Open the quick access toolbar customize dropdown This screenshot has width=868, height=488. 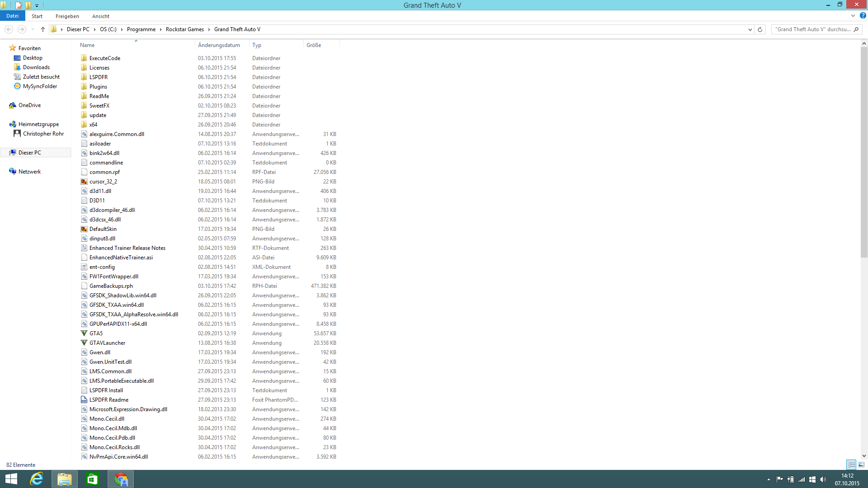point(37,5)
